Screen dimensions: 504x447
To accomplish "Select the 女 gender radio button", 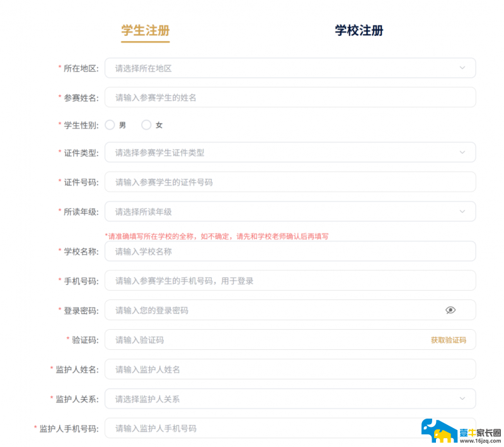I will tap(146, 125).
